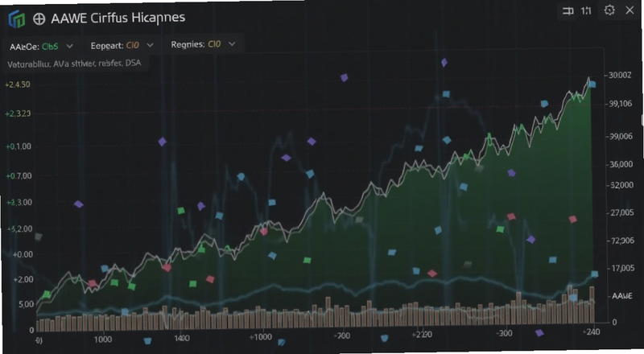
Task: Click the left axis label +0.1.00
Action: coord(19,146)
